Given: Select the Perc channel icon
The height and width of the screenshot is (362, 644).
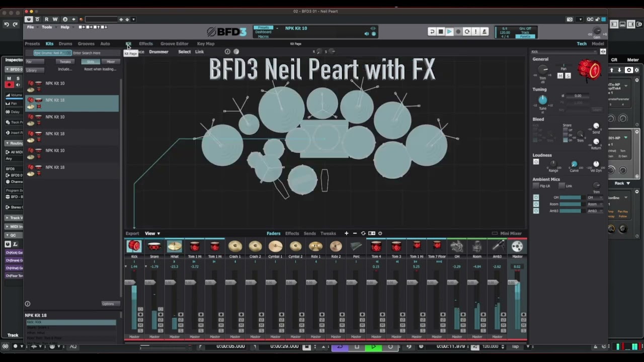Looking at the screenshot, I should pyautogui.click(x=356, y=246).
